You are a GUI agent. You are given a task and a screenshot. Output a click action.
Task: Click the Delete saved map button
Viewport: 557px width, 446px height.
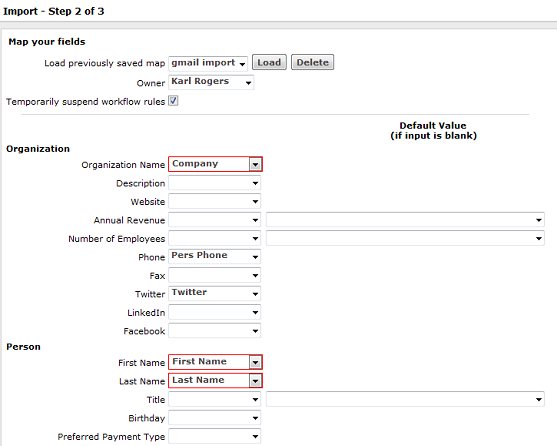point(312,62)
